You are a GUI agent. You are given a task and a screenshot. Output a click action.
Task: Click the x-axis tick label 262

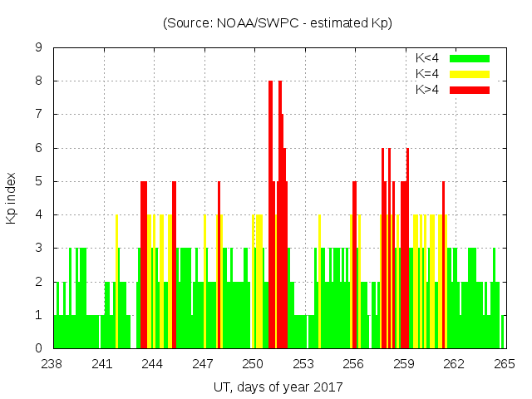coord(454,364)
